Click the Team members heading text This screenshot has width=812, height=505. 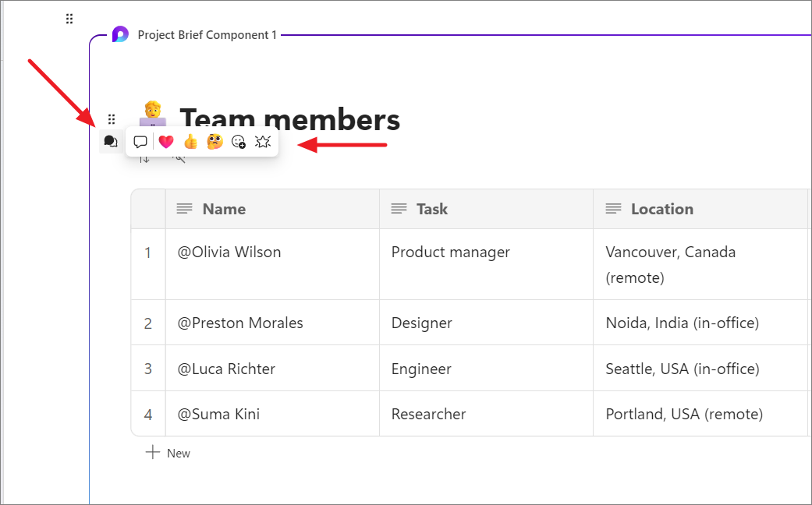pyautogui.click(x=289, y=120)
